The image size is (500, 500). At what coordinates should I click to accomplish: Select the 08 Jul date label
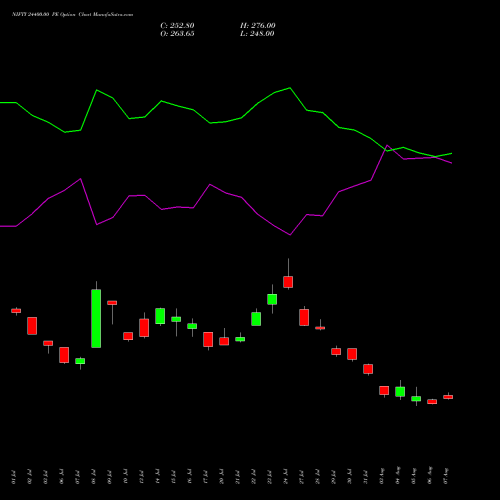[94, 477]
